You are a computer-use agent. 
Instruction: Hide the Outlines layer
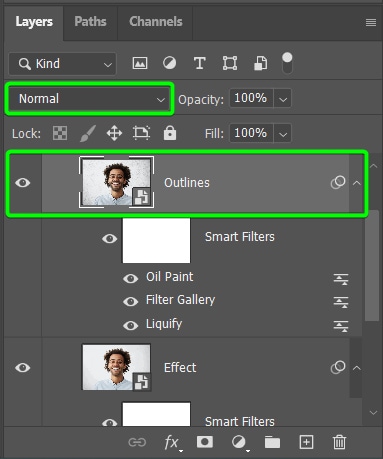[23, 183]
